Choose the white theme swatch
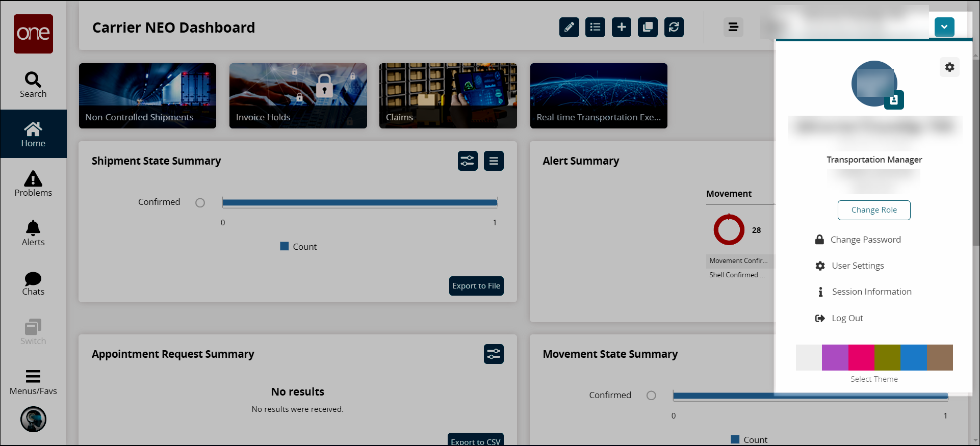Image resolution: width=980 pixels, height=446 pixels. pos(809,357)
